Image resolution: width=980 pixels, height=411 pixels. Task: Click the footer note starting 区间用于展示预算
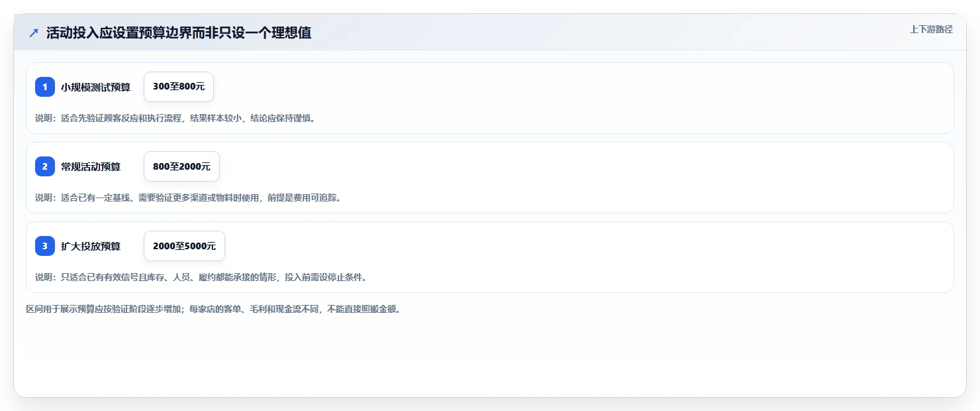click(x=213, y=309)
